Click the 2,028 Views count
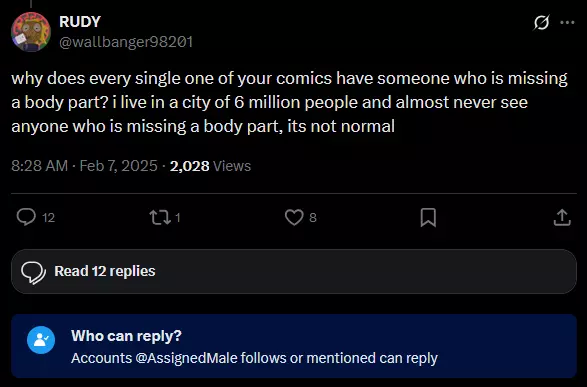Screen dimensions: 587x387 (x=210, y=166)
